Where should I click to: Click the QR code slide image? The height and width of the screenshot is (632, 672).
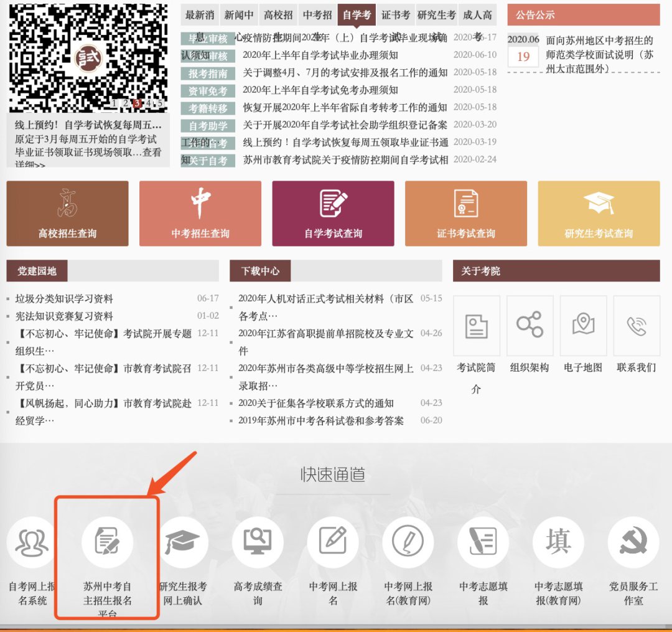[x=88, y=57]
